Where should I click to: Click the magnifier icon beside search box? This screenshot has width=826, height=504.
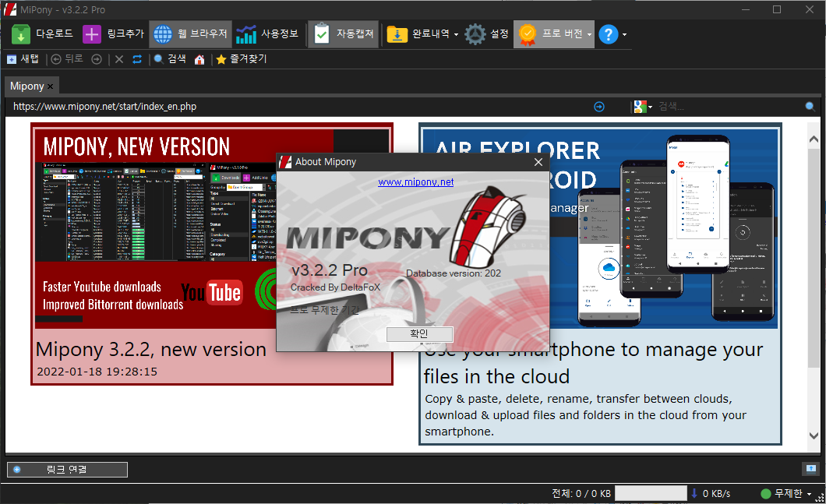810,107
